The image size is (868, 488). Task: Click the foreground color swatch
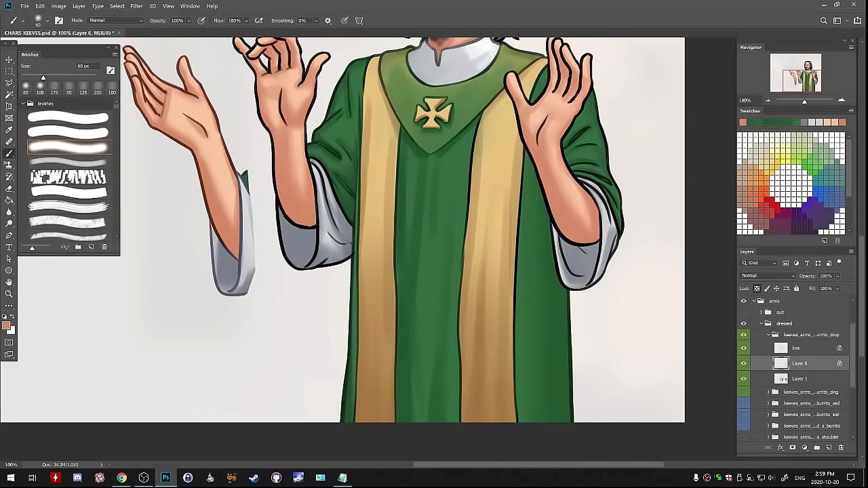(x=6, y=326)
